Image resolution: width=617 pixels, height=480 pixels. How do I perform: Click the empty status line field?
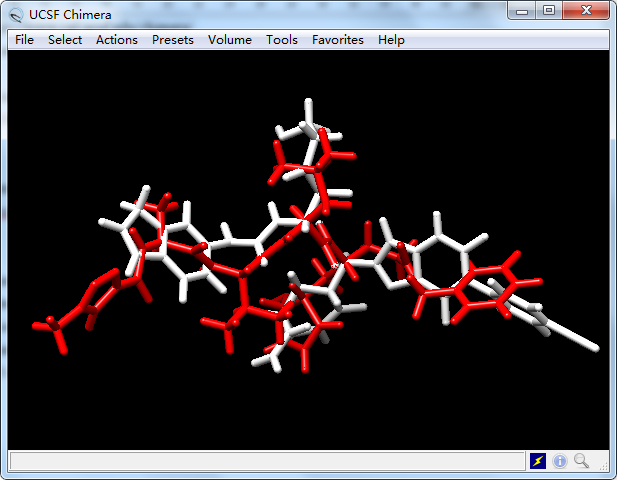coord(266,461)
